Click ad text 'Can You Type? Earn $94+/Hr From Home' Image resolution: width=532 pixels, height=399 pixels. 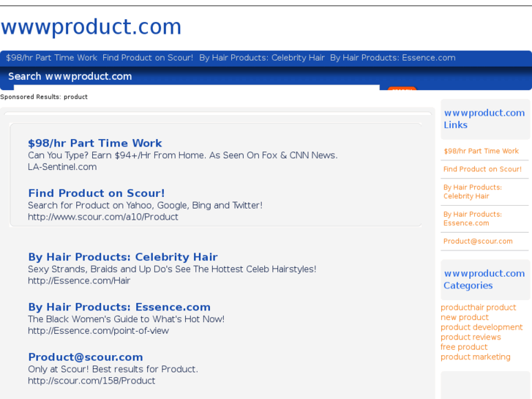[116, 155]
